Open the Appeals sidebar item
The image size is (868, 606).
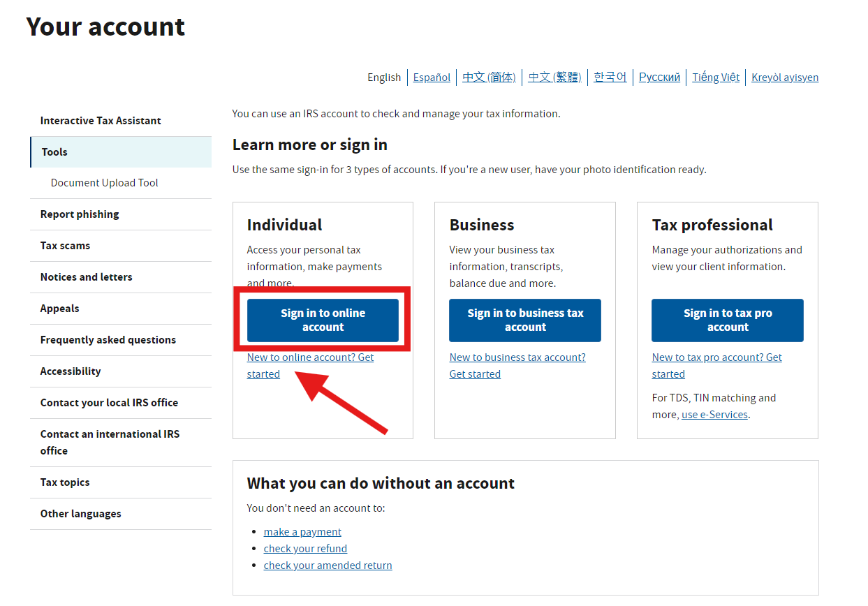(59, 308)
